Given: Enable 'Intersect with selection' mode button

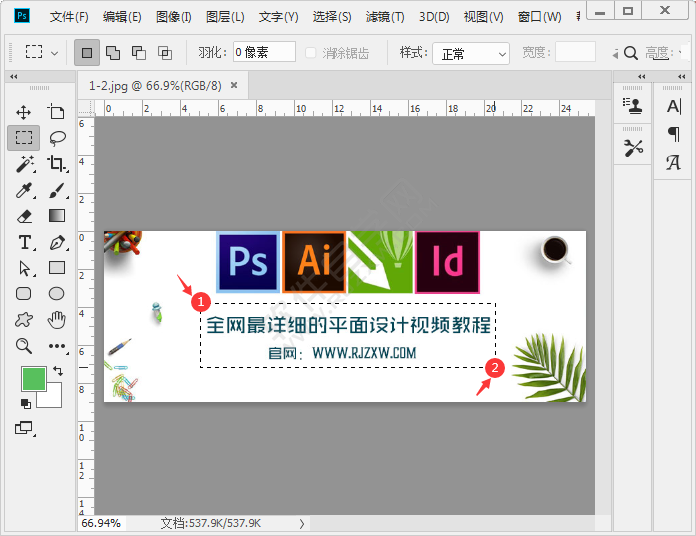Looking at the screenshot, I should [x=165, y=53].
